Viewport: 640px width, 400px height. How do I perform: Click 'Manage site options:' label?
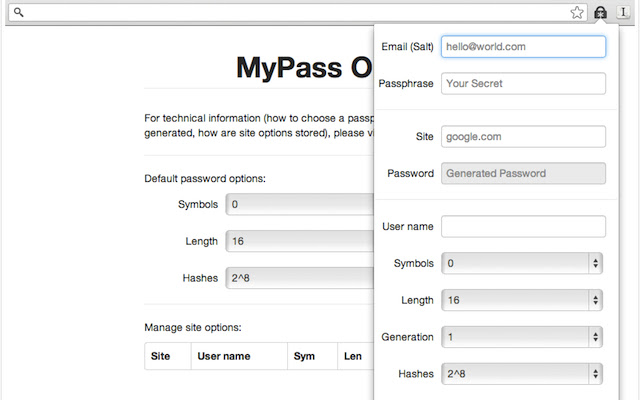click(193, 327)
